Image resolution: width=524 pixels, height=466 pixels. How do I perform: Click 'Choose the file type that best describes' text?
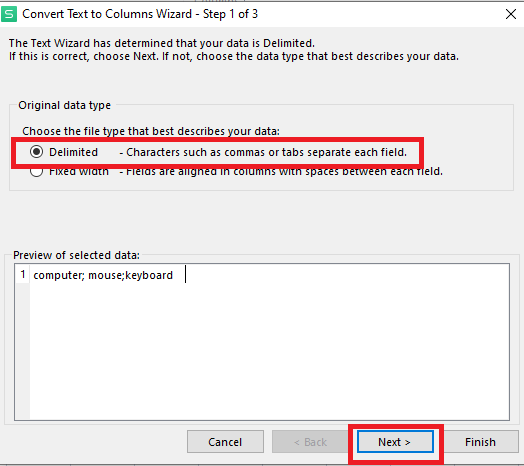click(x=151, y=131)
